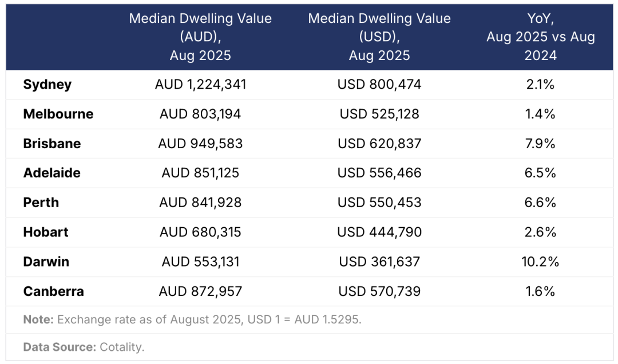Click Brisbane's 7.9% YoY figure
This screenshot has width=618, height=364.
541,144
